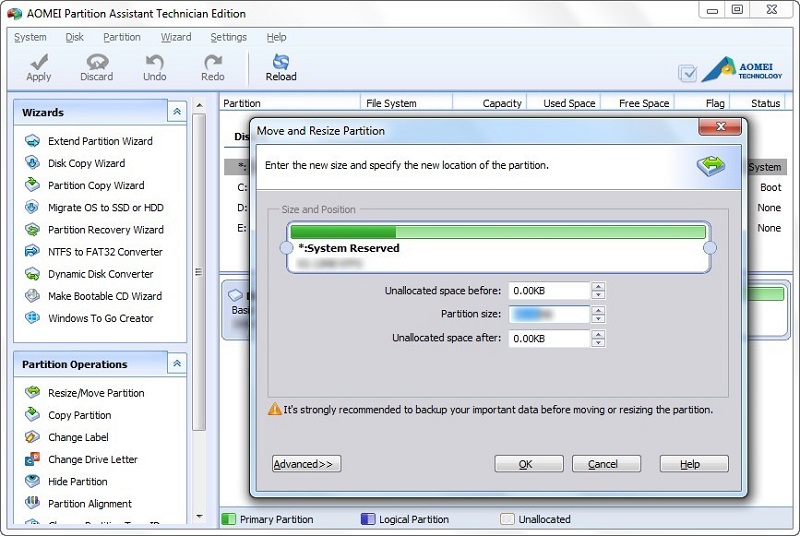Increase Unallocated space before value

click(x=598, y=287)
